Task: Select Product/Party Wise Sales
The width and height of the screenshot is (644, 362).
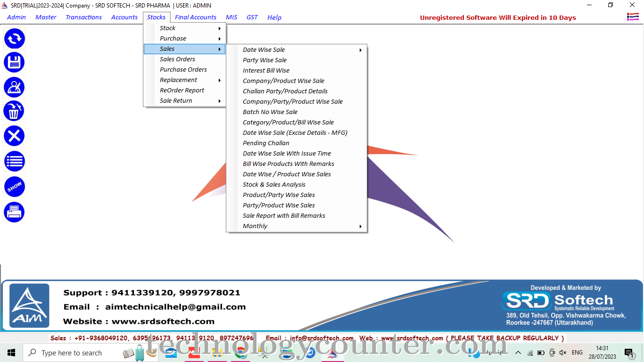Action: tap(297, 195)
